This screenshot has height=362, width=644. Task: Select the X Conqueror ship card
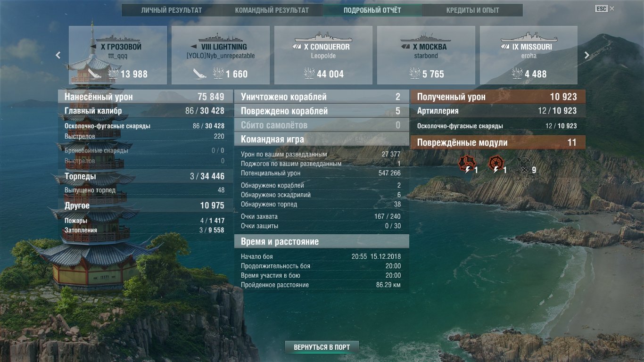323,55
